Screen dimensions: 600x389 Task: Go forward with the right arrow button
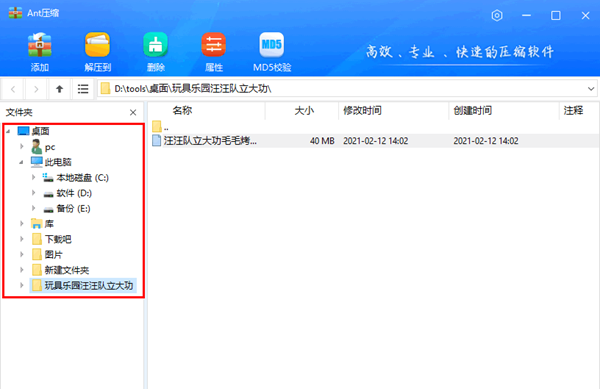pyautogui.click(x=36, y=90)
